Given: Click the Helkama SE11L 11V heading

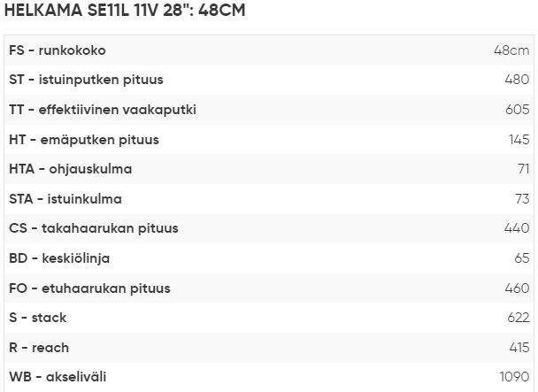Looking at the screenshot, I should (x=125, y=11).
